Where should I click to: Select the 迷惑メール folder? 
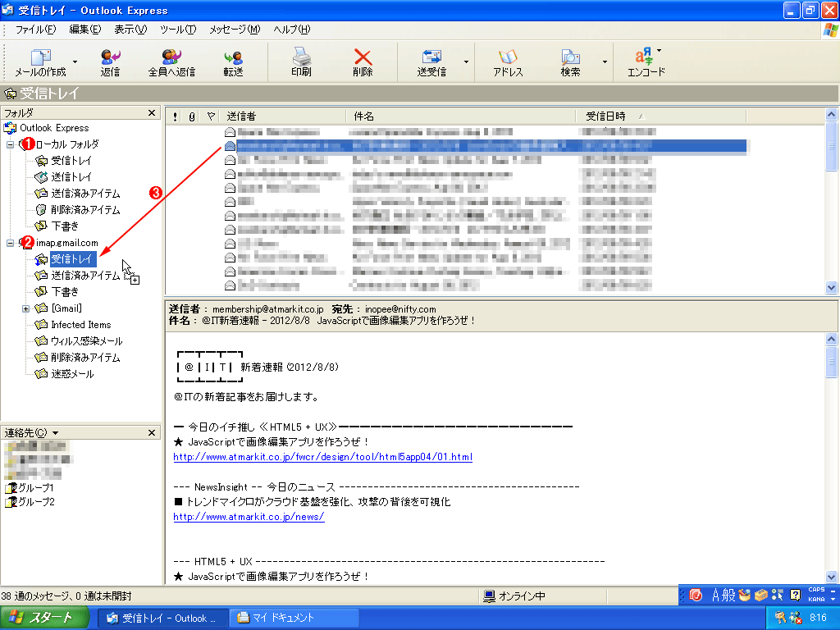72,374
